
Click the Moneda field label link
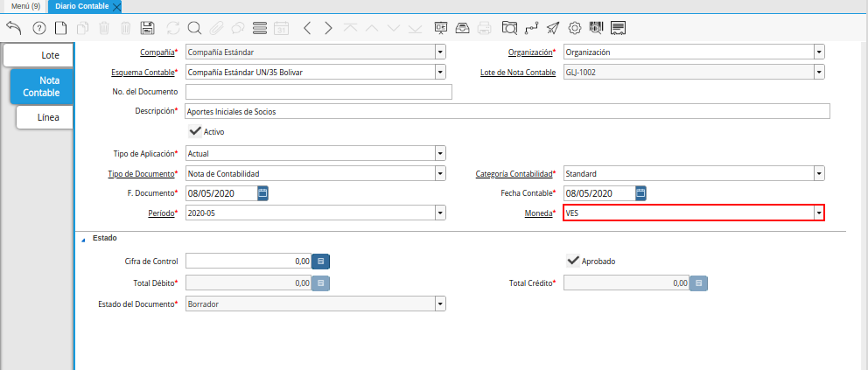pos(538,213)
